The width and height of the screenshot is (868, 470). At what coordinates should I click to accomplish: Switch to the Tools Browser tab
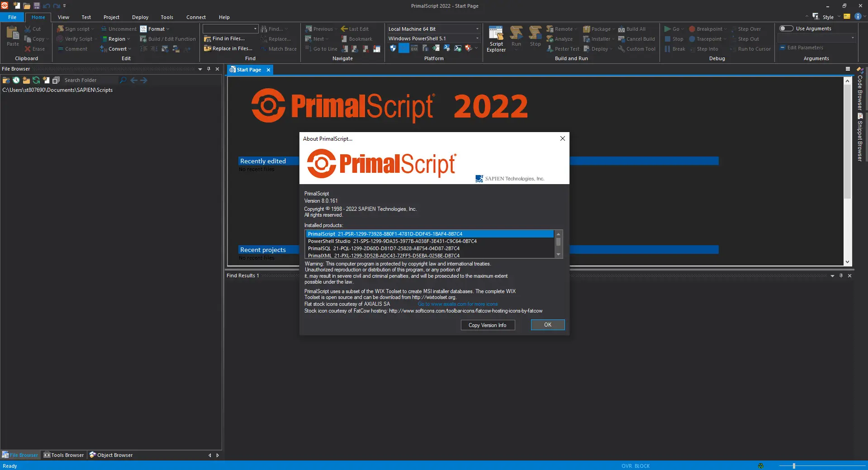pyautogui.click(x=64, y=455)
